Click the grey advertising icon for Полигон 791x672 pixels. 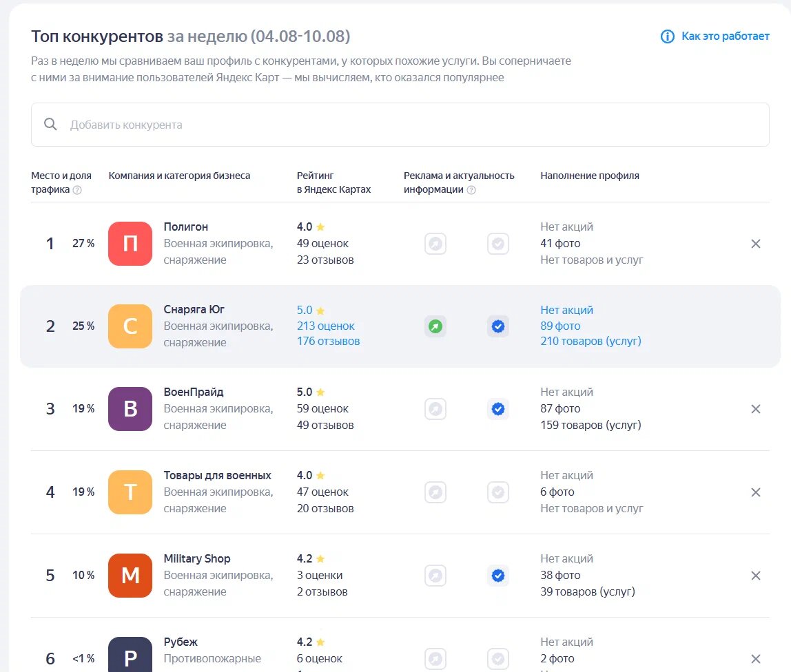coord(435,244)
